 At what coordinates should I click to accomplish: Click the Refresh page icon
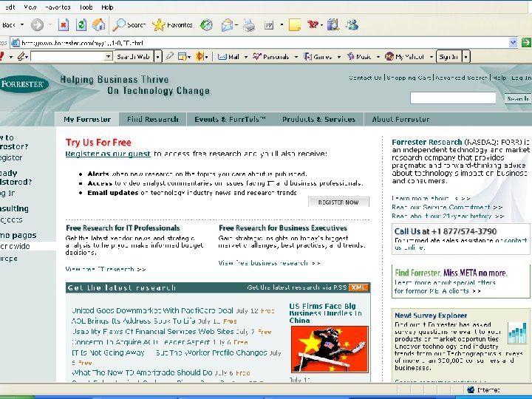pos(81,25)
